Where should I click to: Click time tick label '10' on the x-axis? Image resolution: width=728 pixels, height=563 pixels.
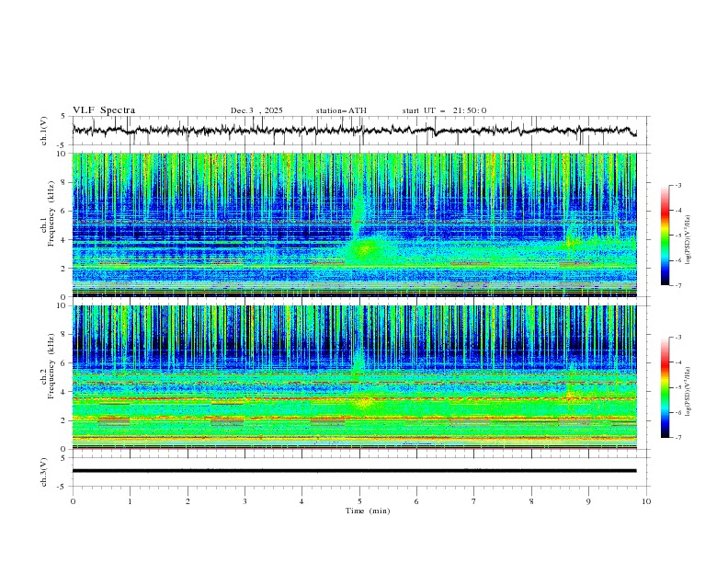click(x=646, y=501)
